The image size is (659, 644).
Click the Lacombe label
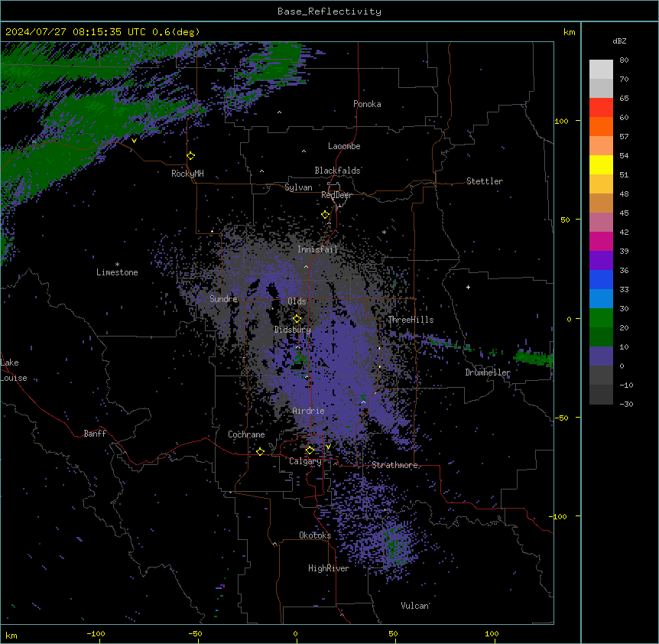coord(344,146)
